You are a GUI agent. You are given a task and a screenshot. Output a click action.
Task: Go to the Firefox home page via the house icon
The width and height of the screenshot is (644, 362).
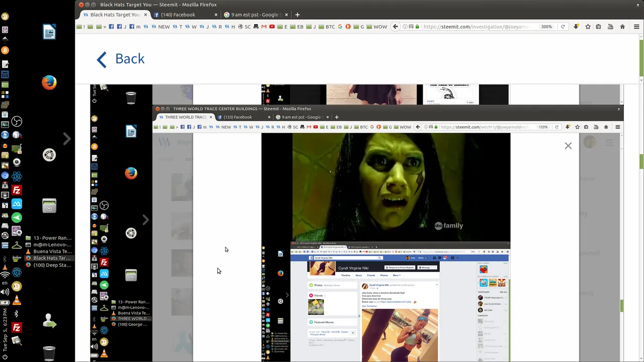click(x=622, y=27)
